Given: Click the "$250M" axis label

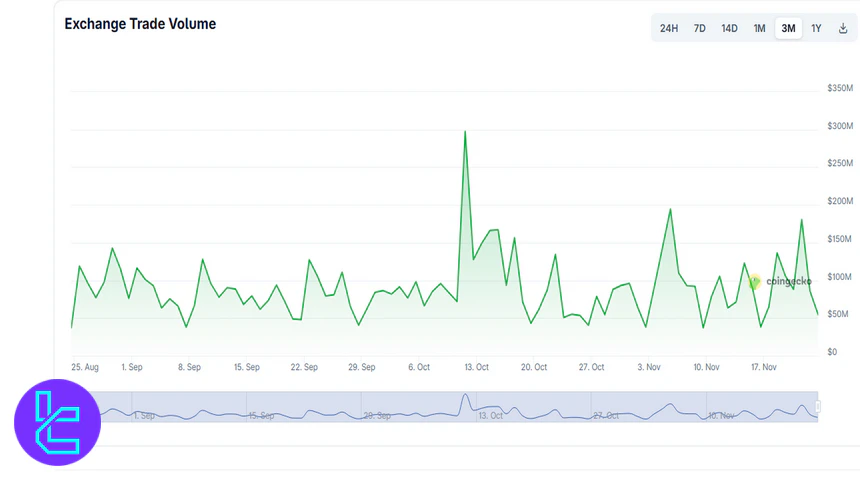Looking at the screenshot, I should (x=840, y=163).
